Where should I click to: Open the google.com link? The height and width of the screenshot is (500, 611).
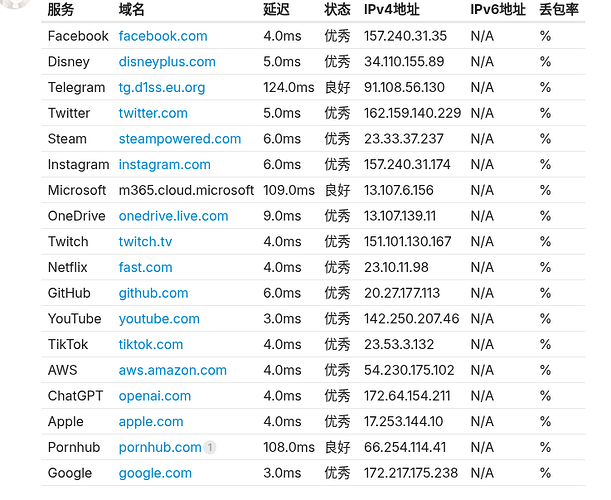point(155,473)
